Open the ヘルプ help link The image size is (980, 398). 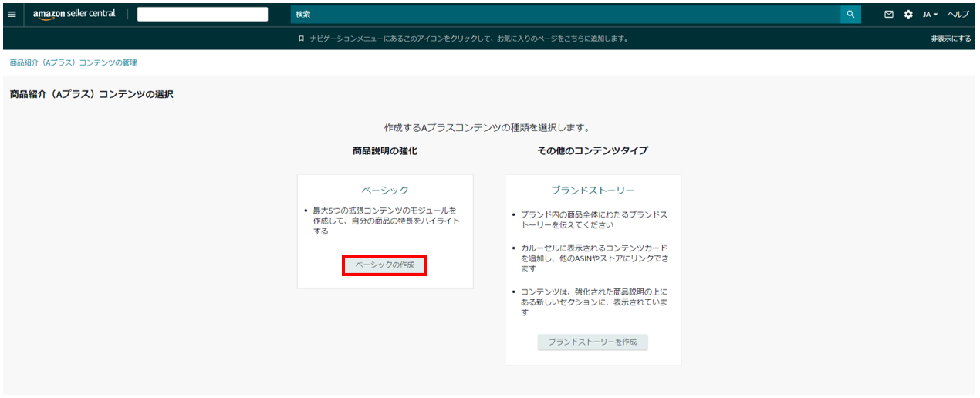pos(958,15)
